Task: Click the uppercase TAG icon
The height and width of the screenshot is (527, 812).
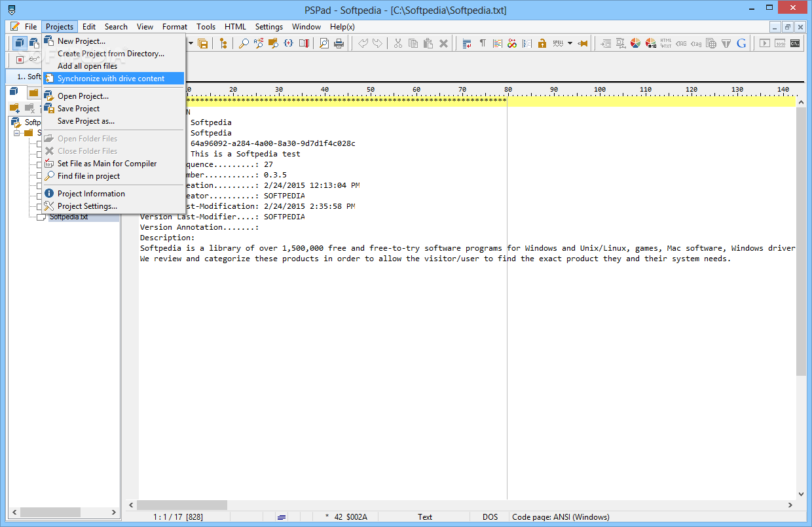Action: pos(681,43)
